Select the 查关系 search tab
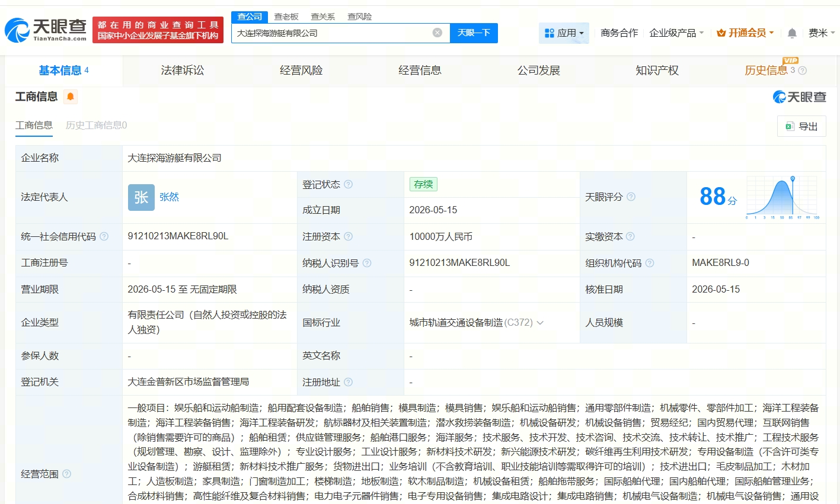 point(323,17)
